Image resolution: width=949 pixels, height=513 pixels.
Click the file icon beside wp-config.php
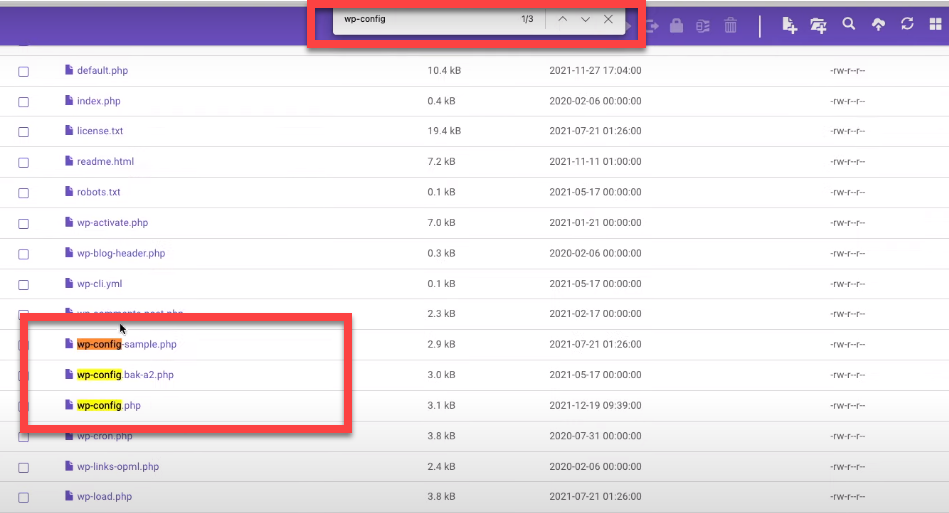(x=69, y=405)
